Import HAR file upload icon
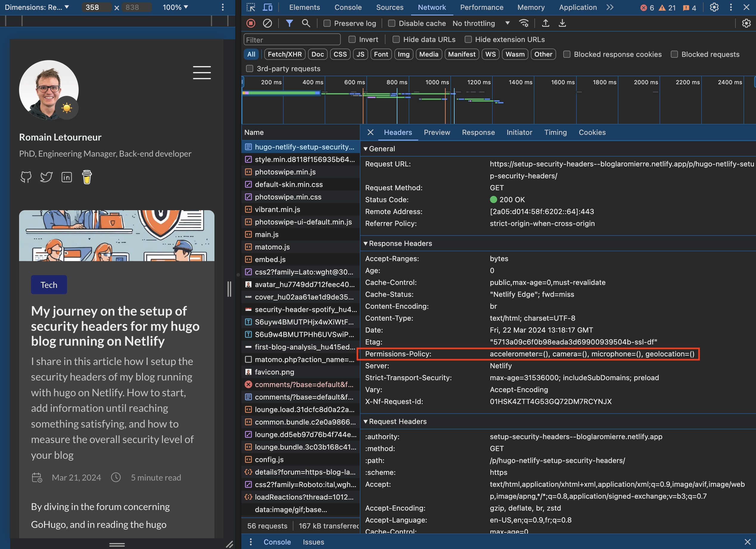This screenshot has width=756, height=549. (x=545, y=23)
